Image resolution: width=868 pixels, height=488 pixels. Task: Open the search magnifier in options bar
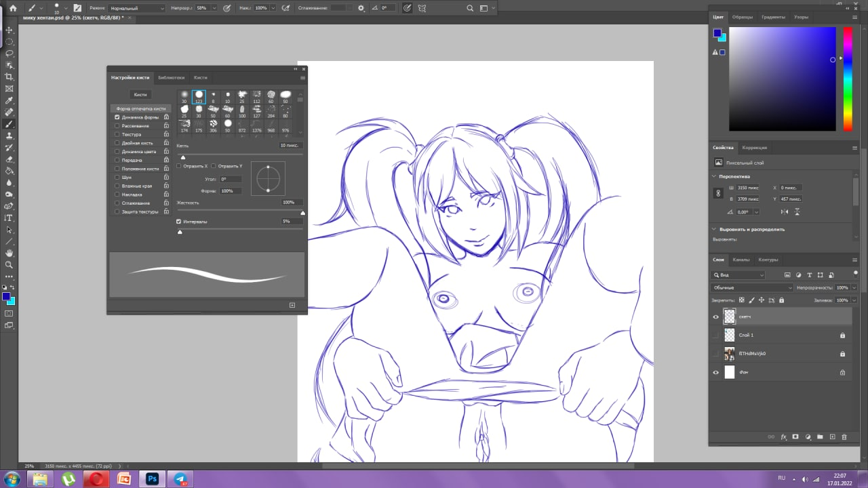pos(470,8)
